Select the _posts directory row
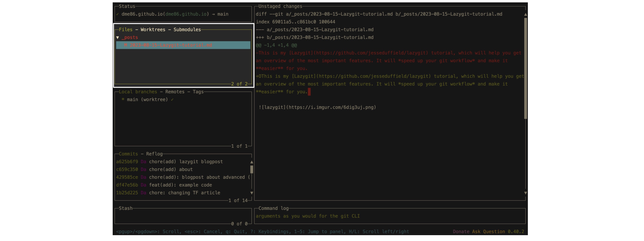The width and height of the screenshot is (644, 241). pyautogui.click(x=183, y=37)
